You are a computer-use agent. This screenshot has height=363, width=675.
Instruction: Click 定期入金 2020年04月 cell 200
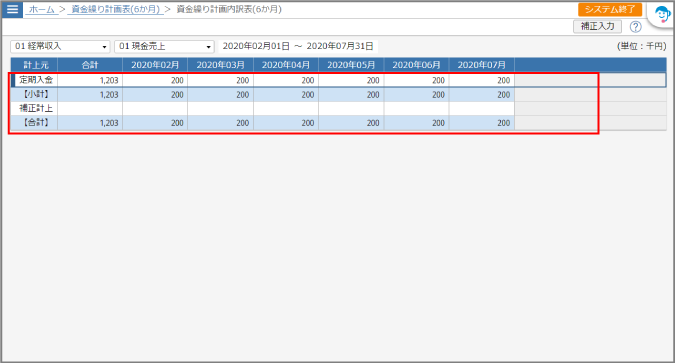click(x=286, y=80)
